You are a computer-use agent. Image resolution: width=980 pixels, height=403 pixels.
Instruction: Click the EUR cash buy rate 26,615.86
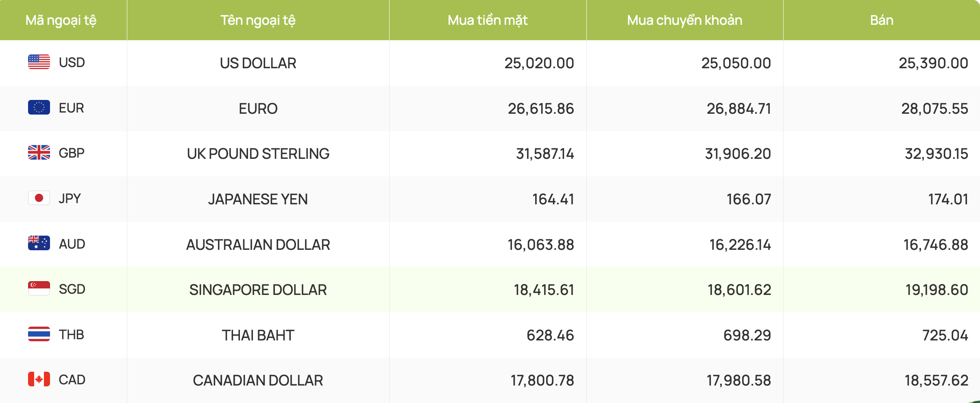click(541, 109)
